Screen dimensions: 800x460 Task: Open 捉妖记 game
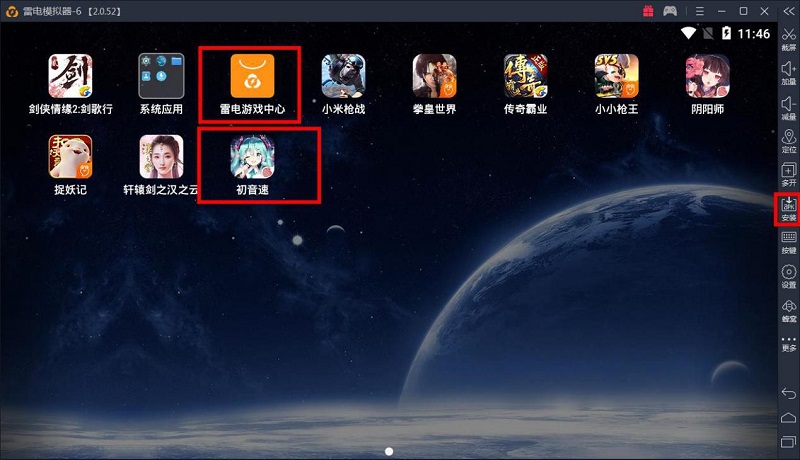(70, 158)
